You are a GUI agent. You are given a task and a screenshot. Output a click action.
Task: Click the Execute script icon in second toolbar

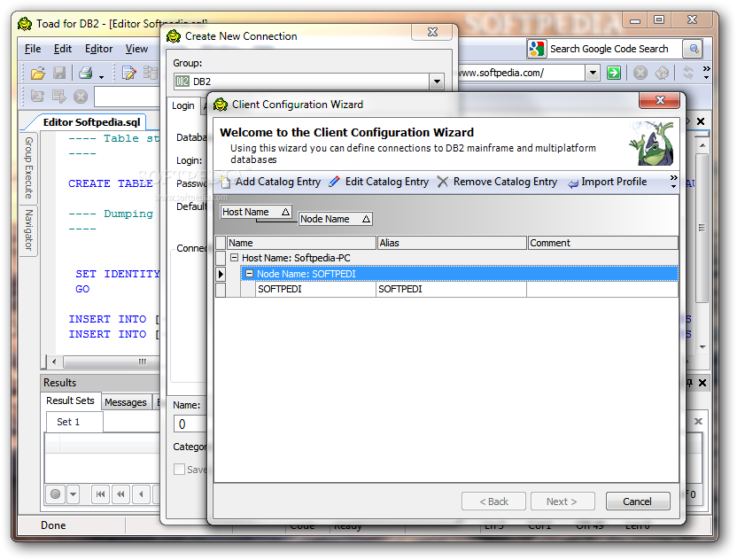click(x=59, y=97)
